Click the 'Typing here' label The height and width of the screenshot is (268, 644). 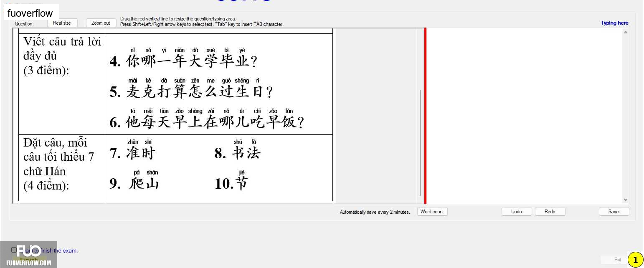pyautogui.click(x=614, y=23)
